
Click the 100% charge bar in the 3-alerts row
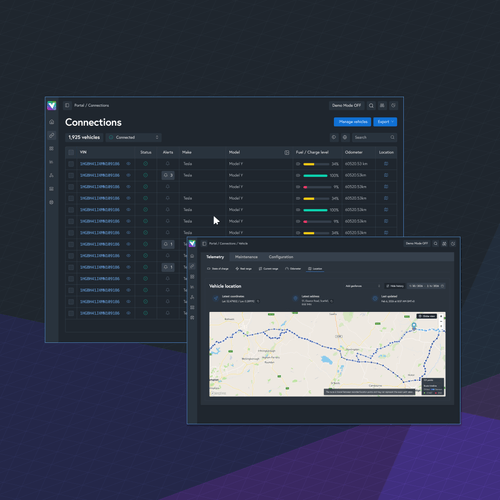[x=315, y=175]
